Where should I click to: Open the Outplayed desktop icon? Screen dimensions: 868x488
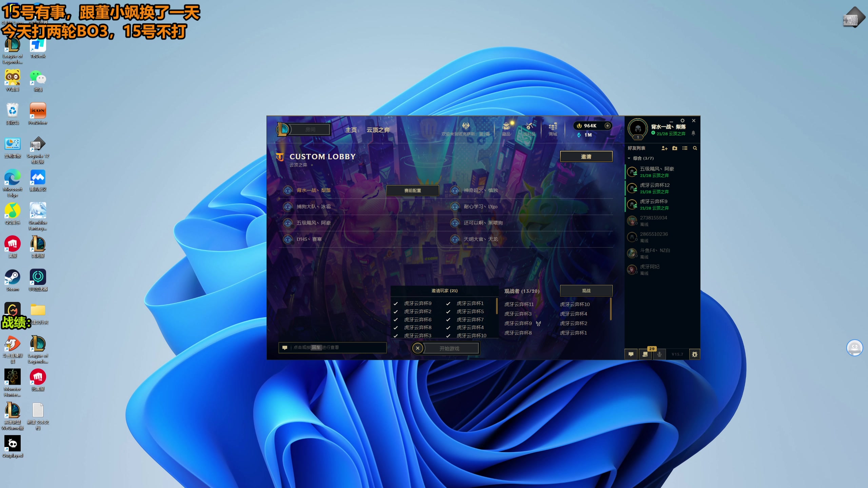(13, 447)
